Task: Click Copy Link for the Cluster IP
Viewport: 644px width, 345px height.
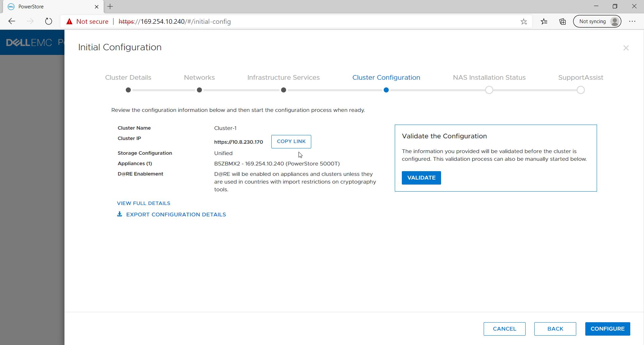Action: (291, 141)
